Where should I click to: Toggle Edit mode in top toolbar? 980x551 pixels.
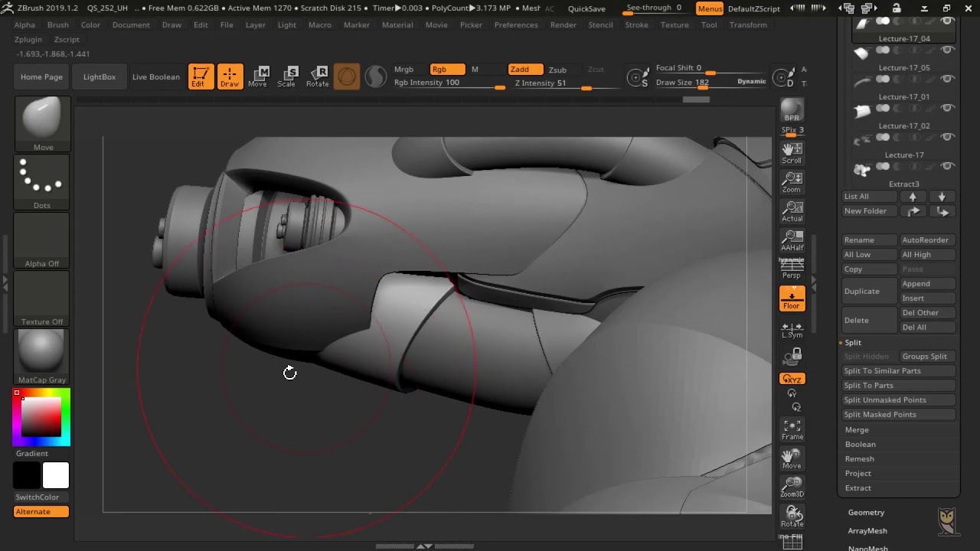[x=201, y=76]
